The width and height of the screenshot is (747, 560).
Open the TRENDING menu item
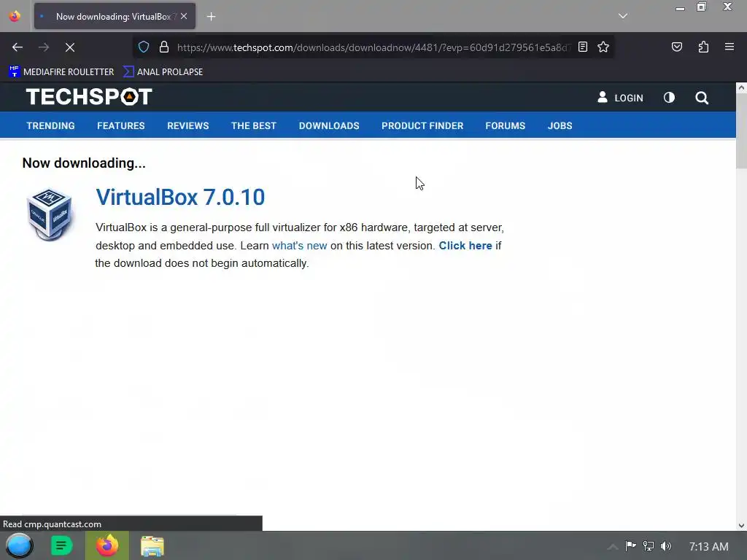point(50,125)
